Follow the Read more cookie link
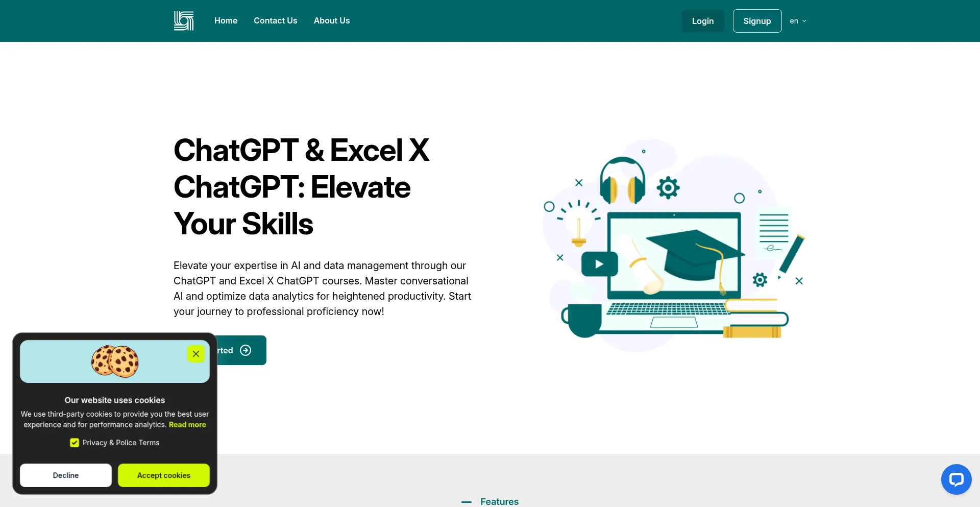This screenshot has height=507, width=980. coord(187,425)
